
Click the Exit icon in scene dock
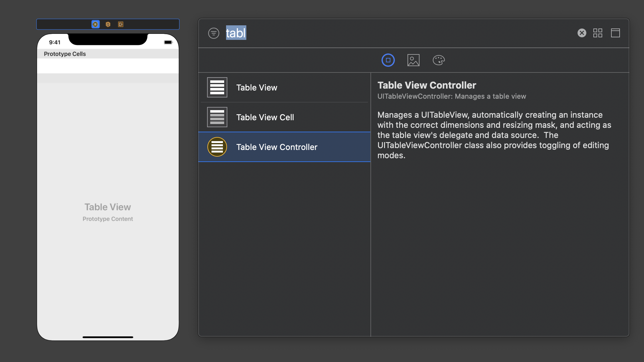121,24
